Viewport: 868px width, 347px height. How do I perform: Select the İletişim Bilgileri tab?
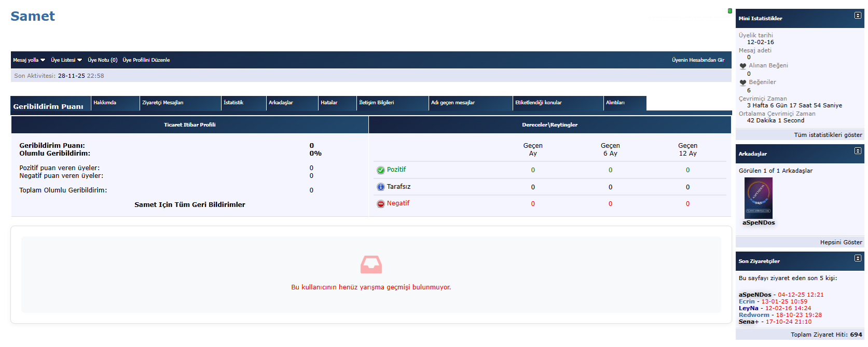point(376,103)
